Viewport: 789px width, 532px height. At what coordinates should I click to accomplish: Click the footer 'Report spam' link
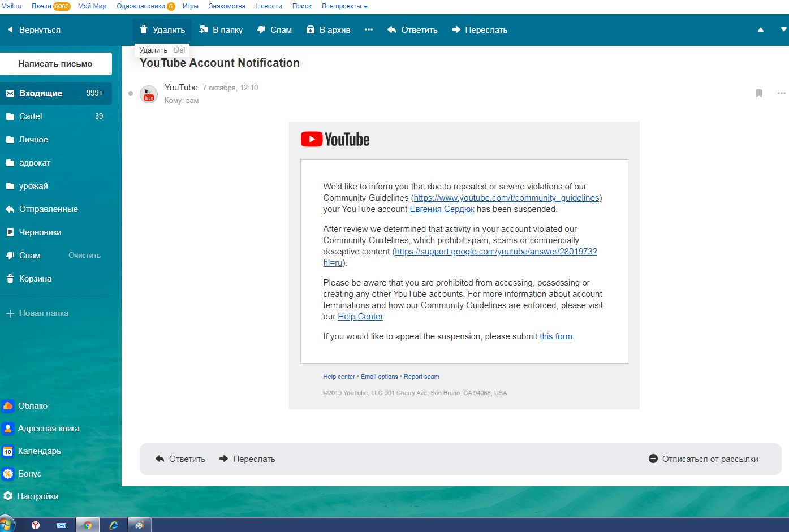tap(421, 377)
